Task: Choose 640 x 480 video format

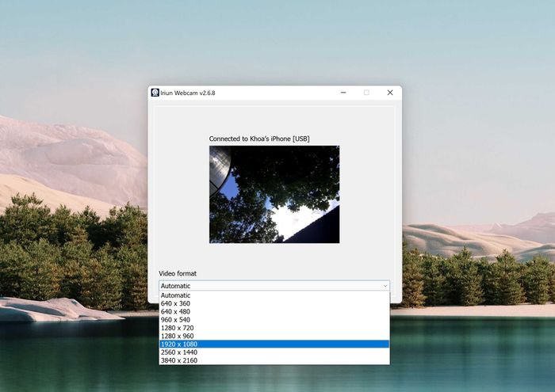Action: 274,311
